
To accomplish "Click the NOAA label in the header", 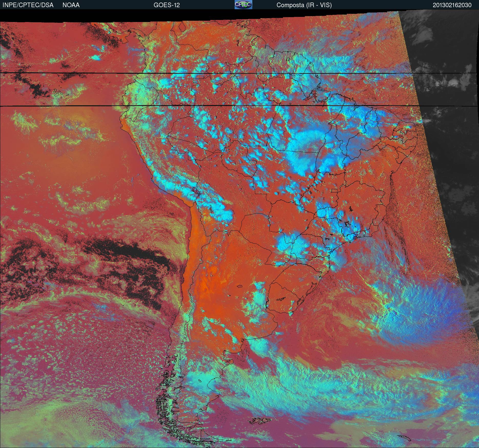I will pyautogui.click(x=71, y=5).
